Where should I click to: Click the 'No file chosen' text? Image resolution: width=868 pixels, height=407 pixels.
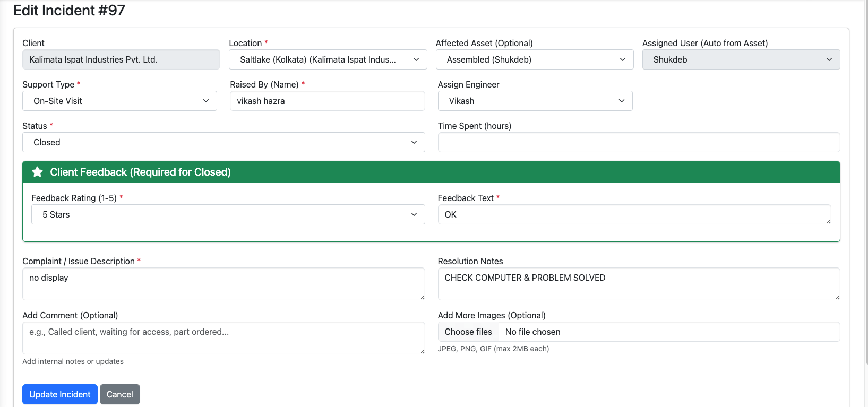tap(532, 332)
